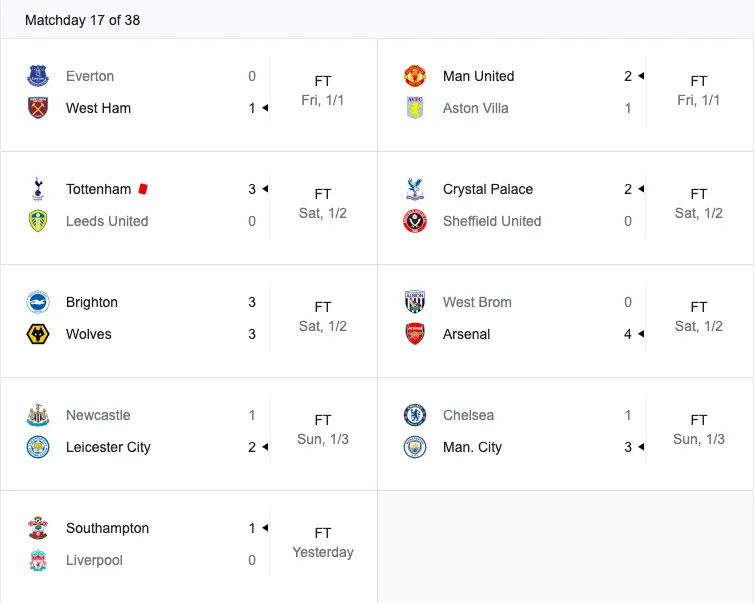Click the Tottenham cockerel crest
754x603 pixels.
[38, 189]
